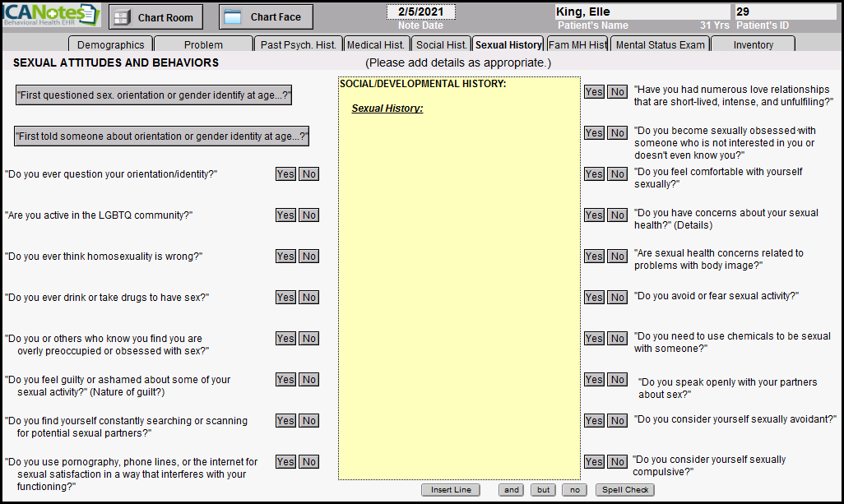Choose Yes for drink or drugs to have sex
844x504 pixels.
(285, 298)
